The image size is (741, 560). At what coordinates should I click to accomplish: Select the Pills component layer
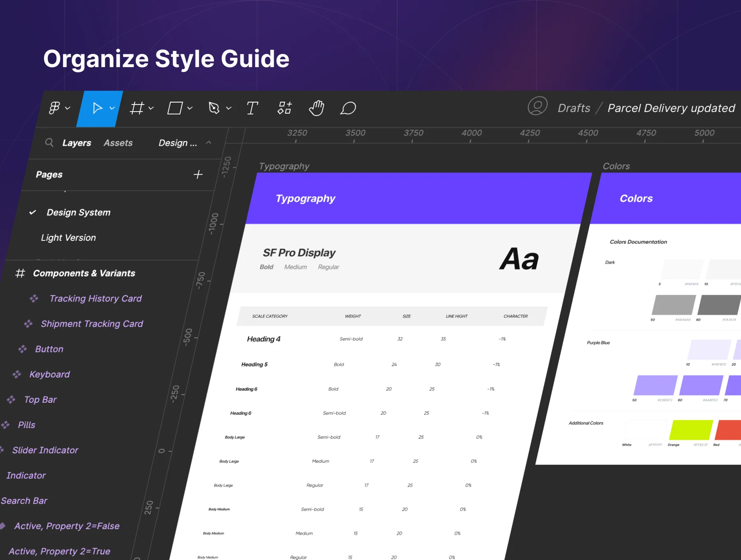pos(27,425)
